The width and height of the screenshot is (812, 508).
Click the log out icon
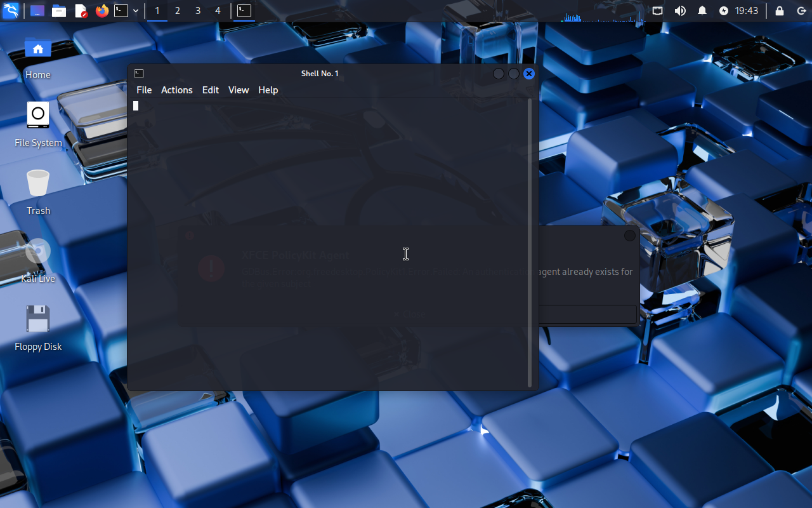pos(801,11)
